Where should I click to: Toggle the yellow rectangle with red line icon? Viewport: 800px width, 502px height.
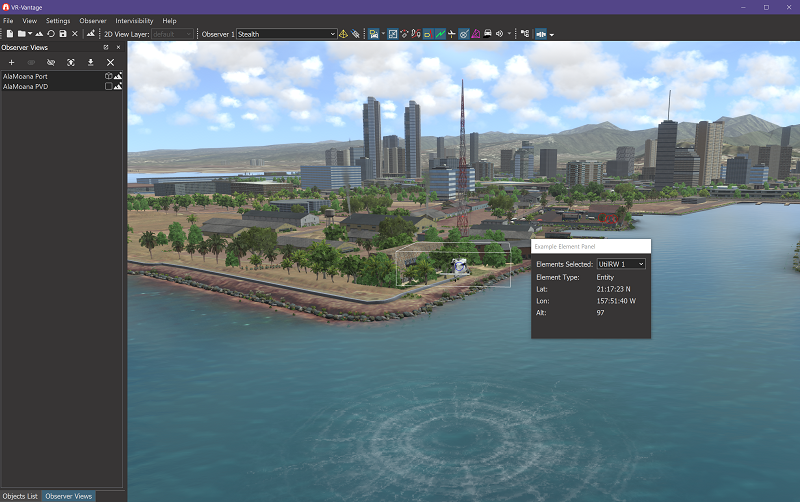point(428,34)
